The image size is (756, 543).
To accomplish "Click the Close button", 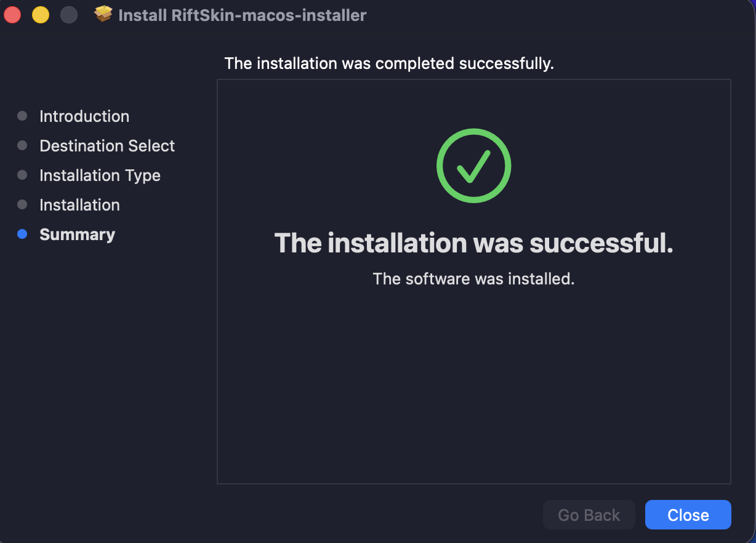I will pyautogui.click(x=688, y=515).
